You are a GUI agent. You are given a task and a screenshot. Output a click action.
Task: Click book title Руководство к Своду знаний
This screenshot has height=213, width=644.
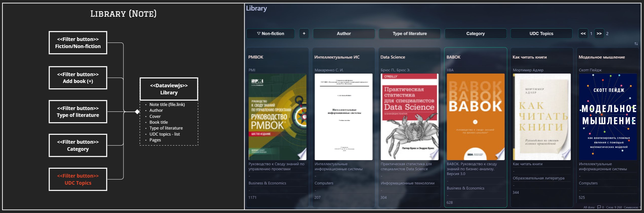(x=276, y=166)
